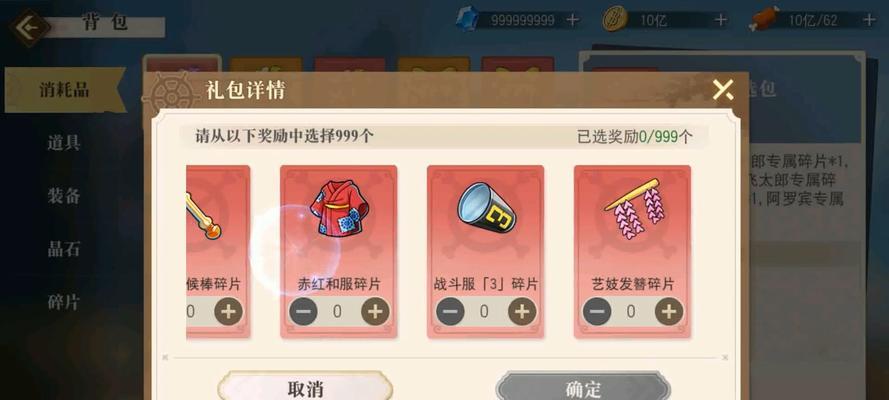Open the 道具 category tab

coord(64,143)
